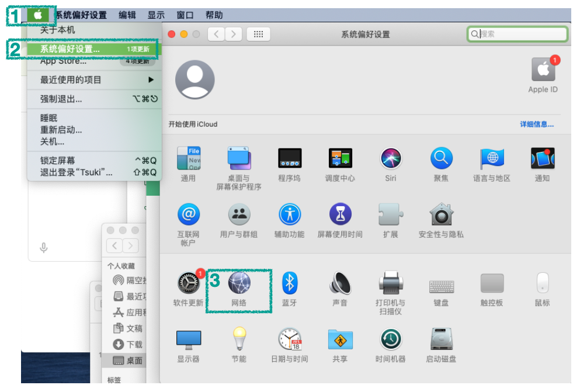
Task: Click the back navigation arrow in toolbar
Action: (217, 34)
